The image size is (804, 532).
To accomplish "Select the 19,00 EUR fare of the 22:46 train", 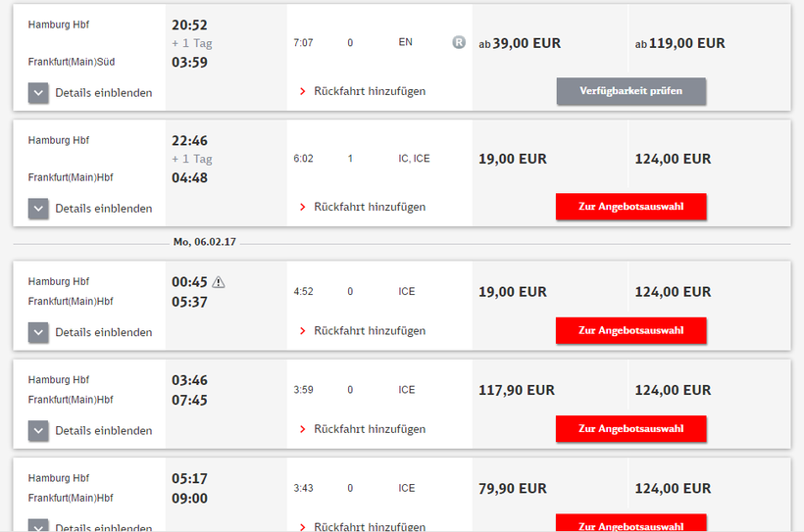I will pos(513,159).
